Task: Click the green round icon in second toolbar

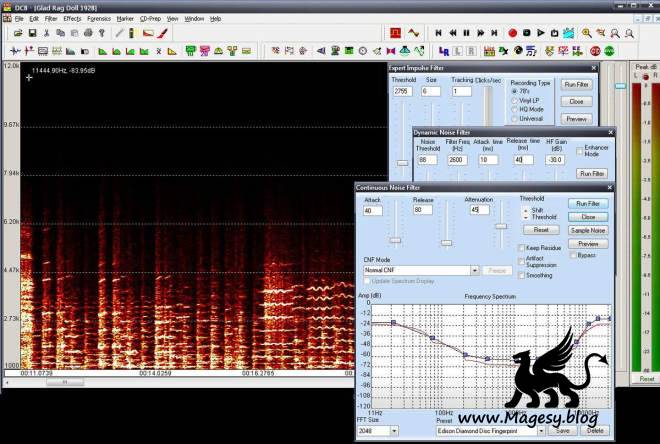Action: 609,51
